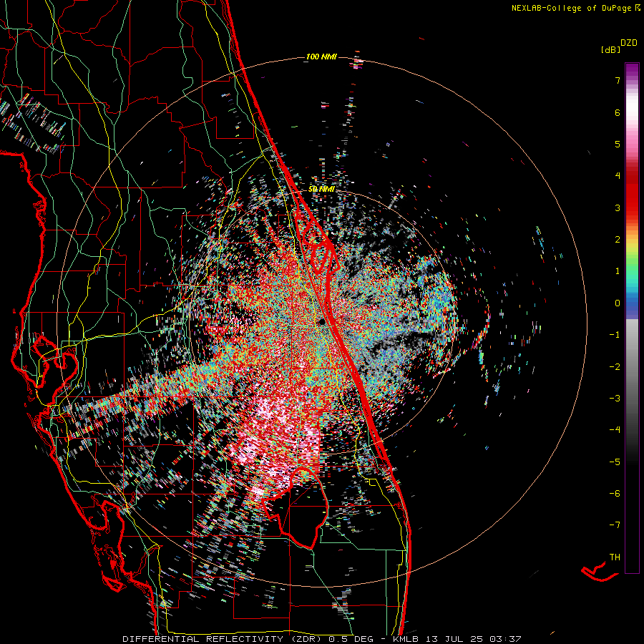Screen dimensions: 644x644
Task: Click the 50 NMI range ring label
Action: click(321, 190)
